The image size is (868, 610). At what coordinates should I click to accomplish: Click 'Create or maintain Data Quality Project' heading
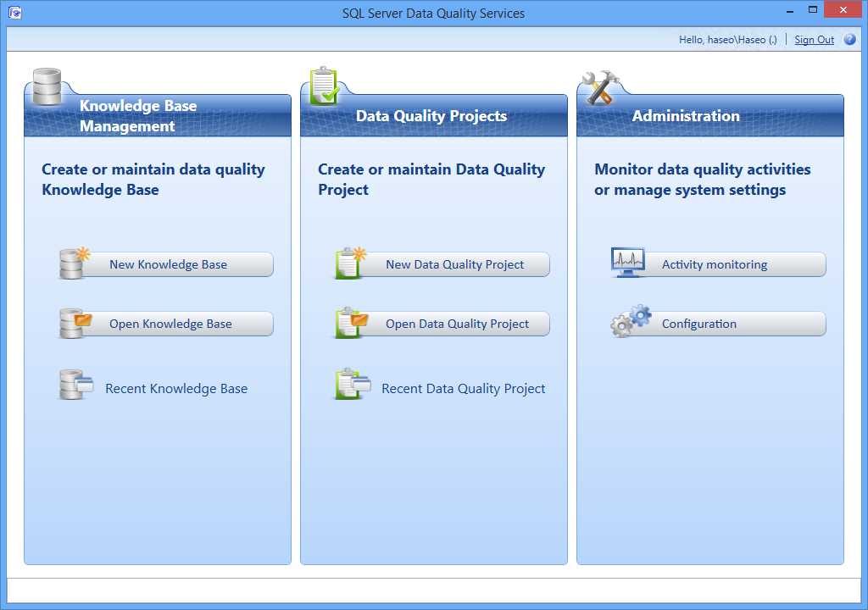431,180
